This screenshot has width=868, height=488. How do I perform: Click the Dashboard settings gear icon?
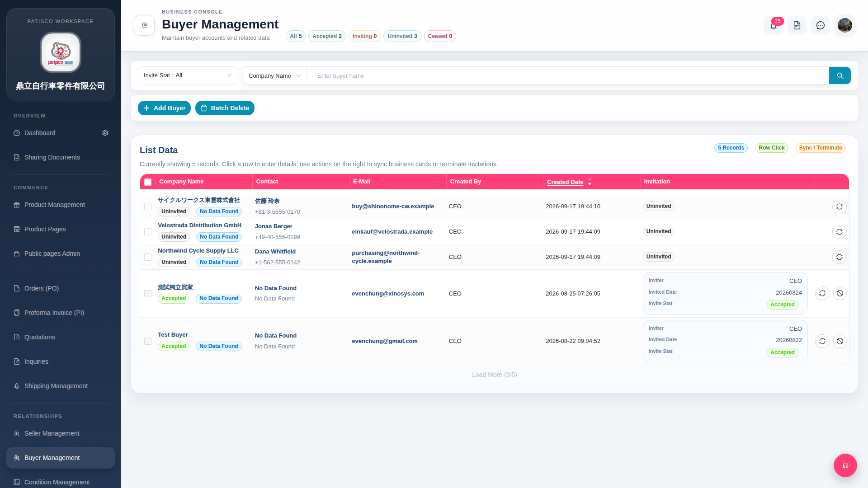105,133
